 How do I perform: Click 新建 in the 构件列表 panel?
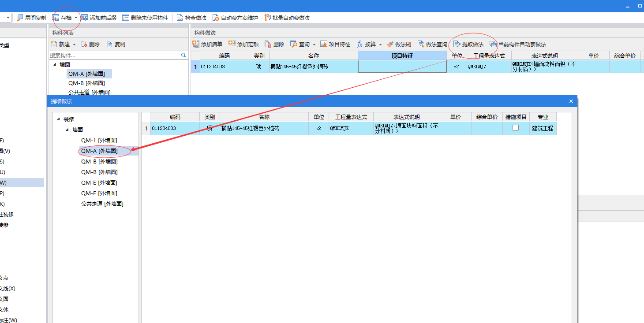pos(60,45)
